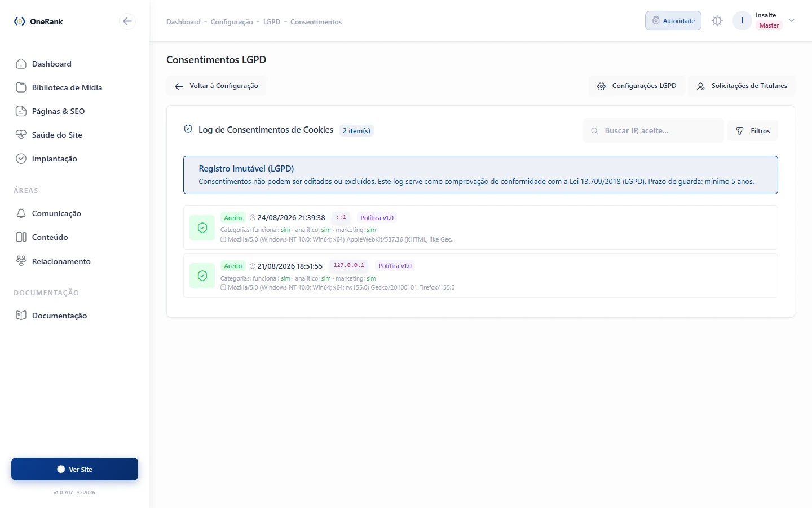Click the 127.0.0.1 IP address tag

point(348,265)
